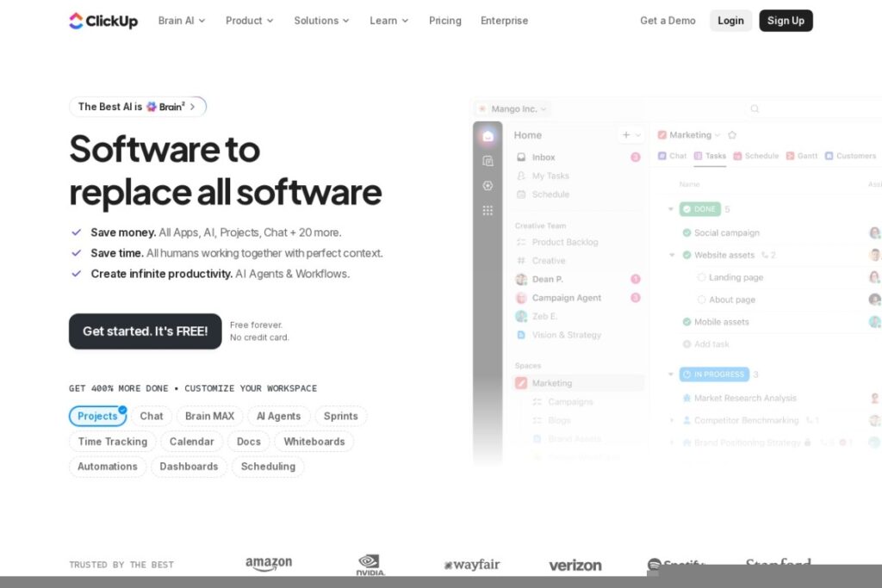Select the Marketing space
Screen dimensions: 882x588
[x=578, y=383]
